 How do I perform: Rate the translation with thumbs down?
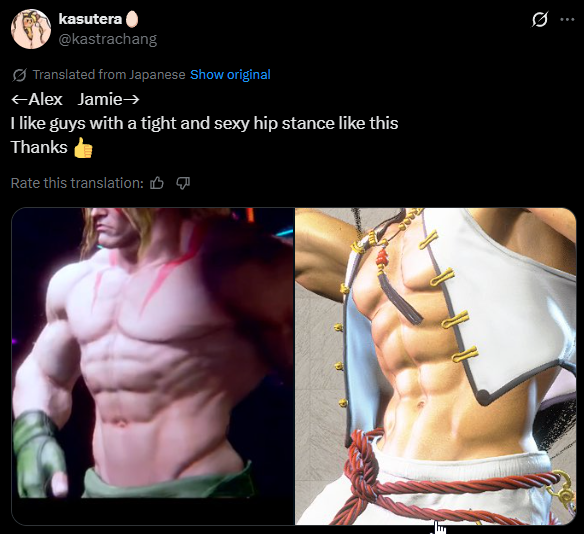coord(183,183)
